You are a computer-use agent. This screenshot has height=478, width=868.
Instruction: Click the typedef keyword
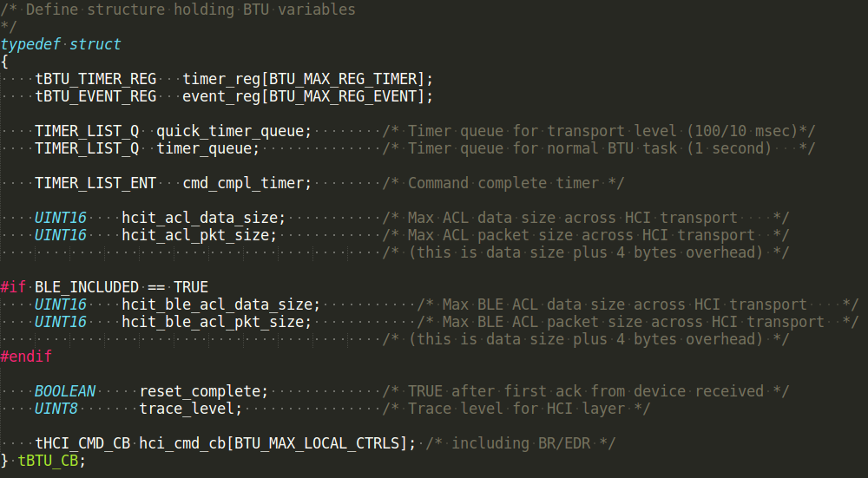tap(30, 44)
